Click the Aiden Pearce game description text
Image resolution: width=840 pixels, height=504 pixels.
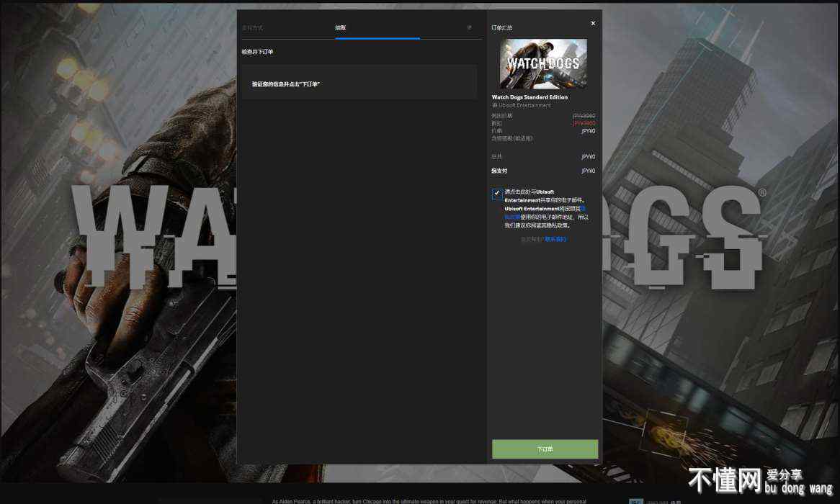[429, 501]
